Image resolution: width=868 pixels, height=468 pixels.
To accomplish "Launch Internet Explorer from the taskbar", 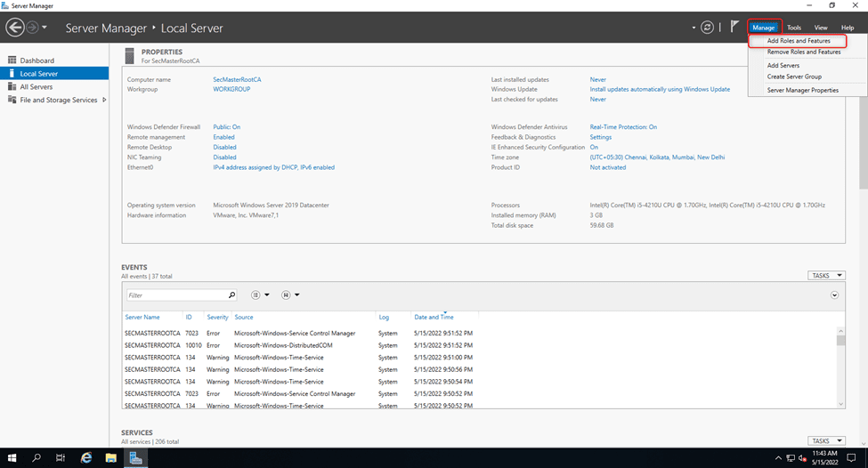I will click(85, 458).
